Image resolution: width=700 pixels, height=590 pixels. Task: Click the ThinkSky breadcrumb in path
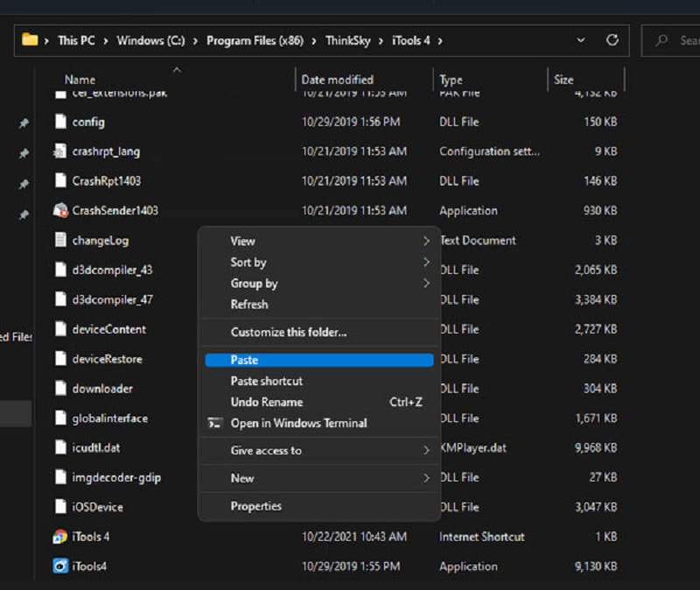[x=349, y=40]
